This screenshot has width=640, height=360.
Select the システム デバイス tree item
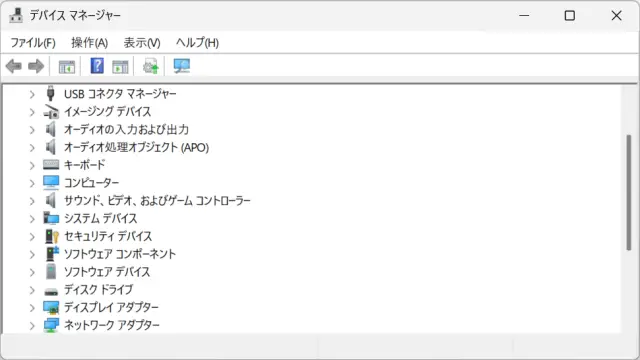pos(100,218)
